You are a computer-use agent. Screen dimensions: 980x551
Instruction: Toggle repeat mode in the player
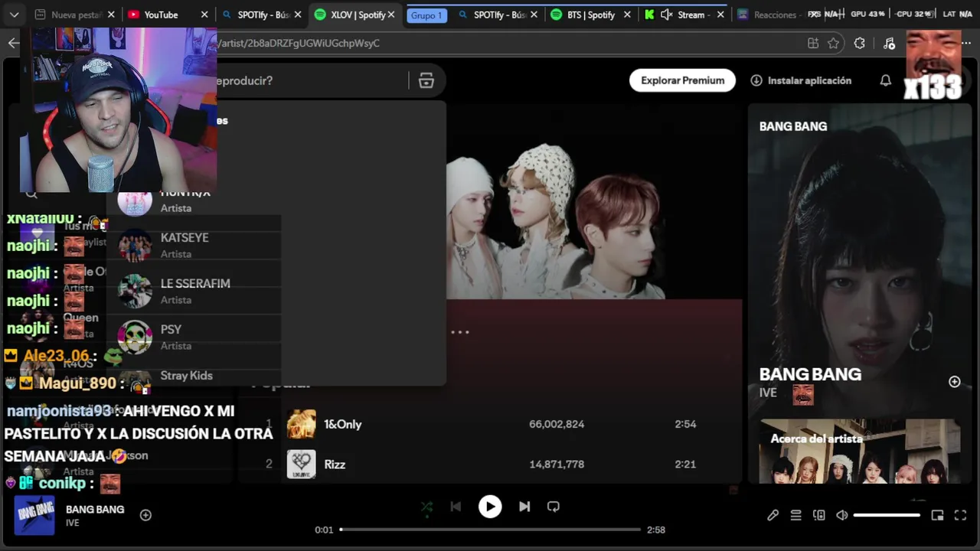coord(554,507)
